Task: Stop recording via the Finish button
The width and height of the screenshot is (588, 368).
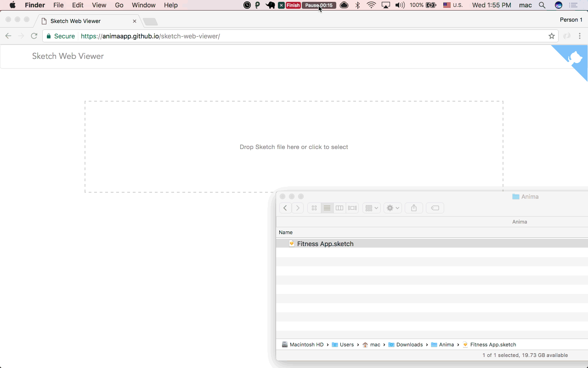Action: pyautogui.click(x=293, y=5)
